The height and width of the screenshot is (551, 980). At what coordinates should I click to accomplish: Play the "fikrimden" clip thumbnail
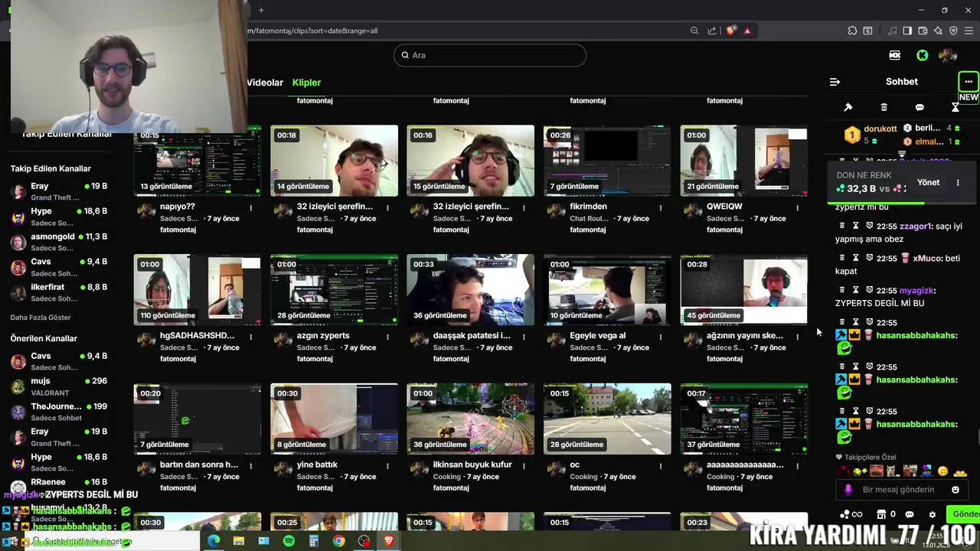(607, 161)
